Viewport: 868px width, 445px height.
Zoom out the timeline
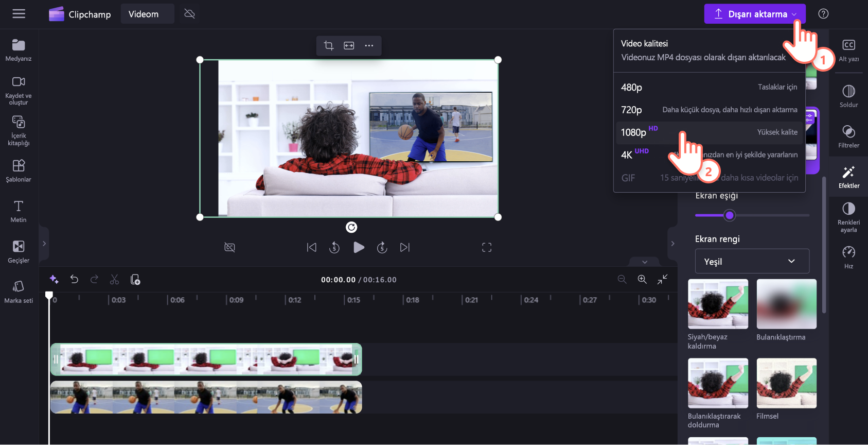point(622,279)
